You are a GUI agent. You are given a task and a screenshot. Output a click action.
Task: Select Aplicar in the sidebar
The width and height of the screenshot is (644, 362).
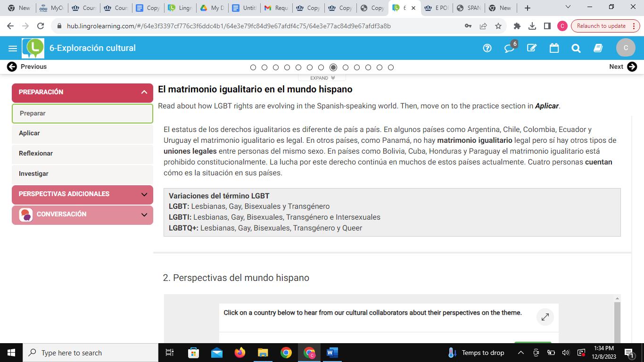29,133
